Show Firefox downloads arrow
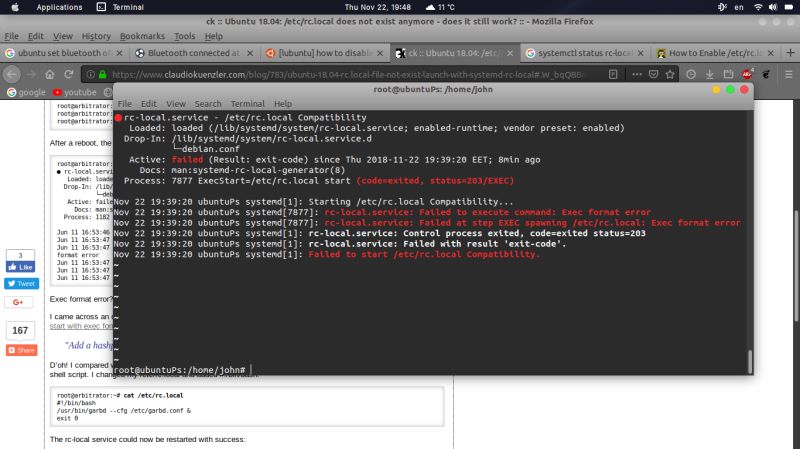 point(710,74)
